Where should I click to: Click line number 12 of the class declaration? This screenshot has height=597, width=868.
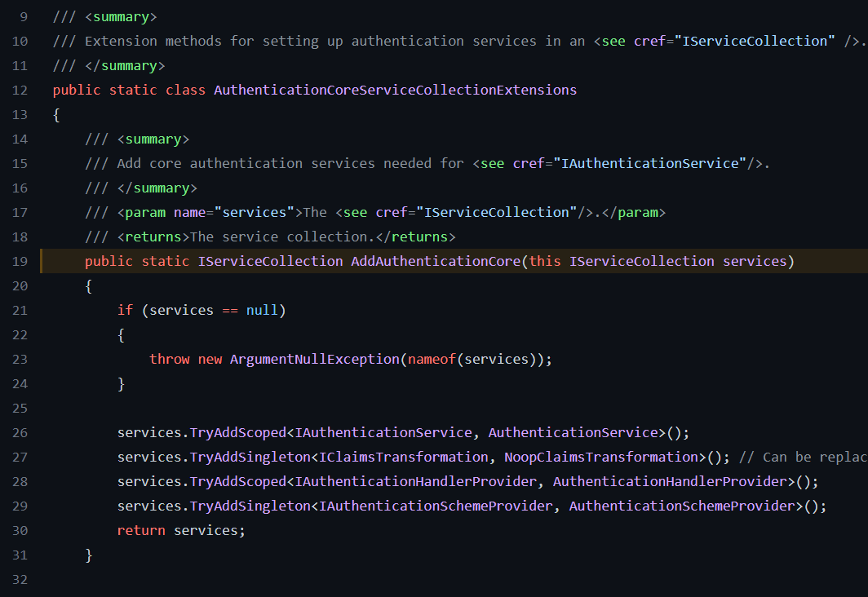(x=20, y=91)
